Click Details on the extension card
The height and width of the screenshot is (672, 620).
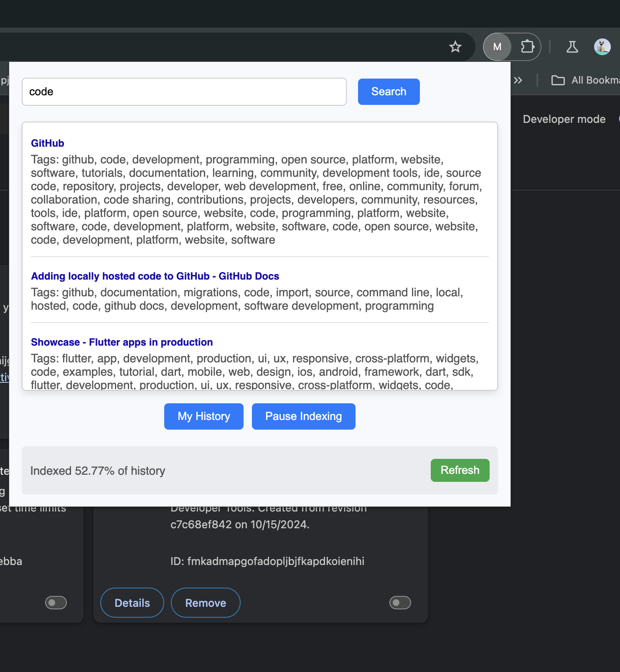click(132, 603)
